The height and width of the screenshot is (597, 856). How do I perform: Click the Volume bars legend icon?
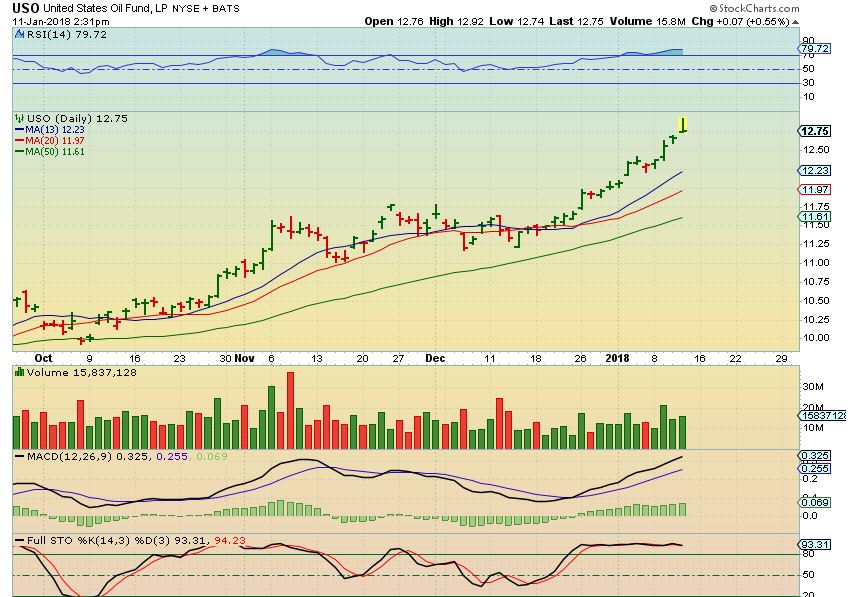click(x=20, y=372)
